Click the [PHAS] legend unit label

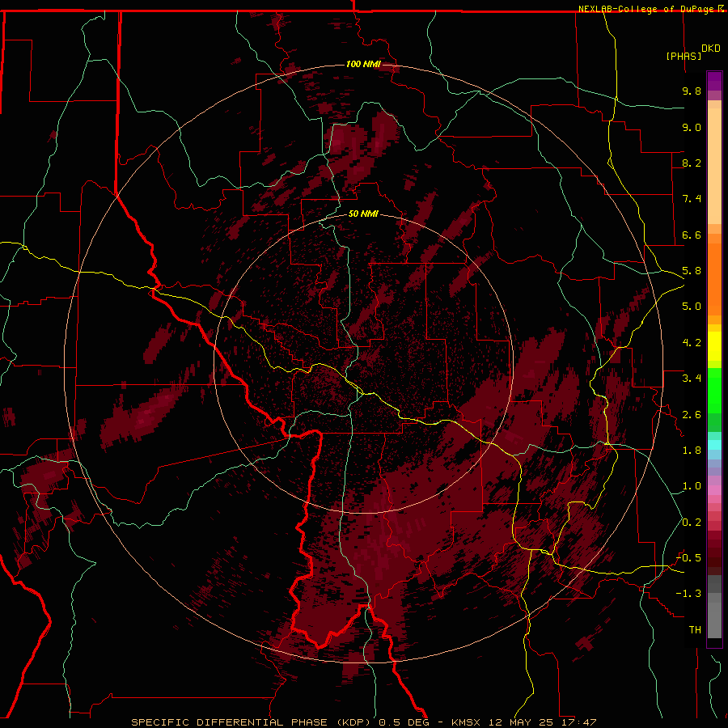pos(684,56)
